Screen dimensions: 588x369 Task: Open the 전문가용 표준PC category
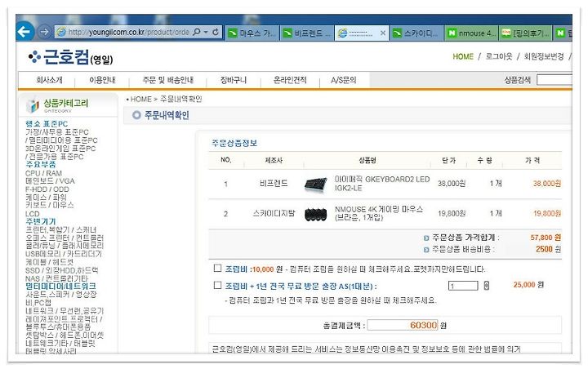click(x=56, y=157)
